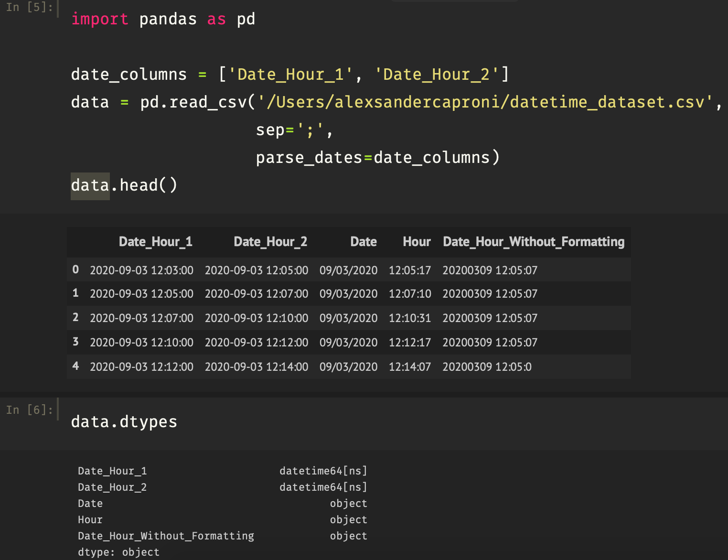Click the Date_Hour_Without_Formatting header
The width and height of the screenshot is (728, 560).
point(534,242)
